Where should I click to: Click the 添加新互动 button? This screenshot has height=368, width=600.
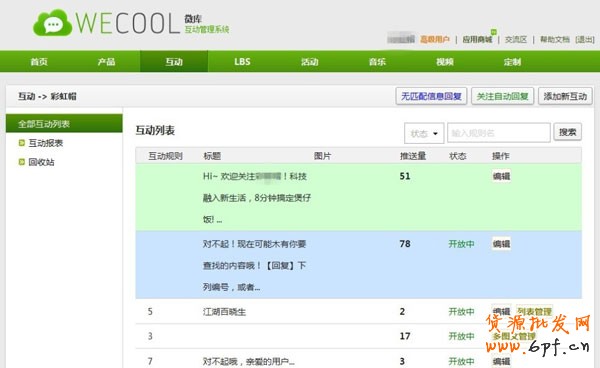pyautogui.click(x=565, y=96)
